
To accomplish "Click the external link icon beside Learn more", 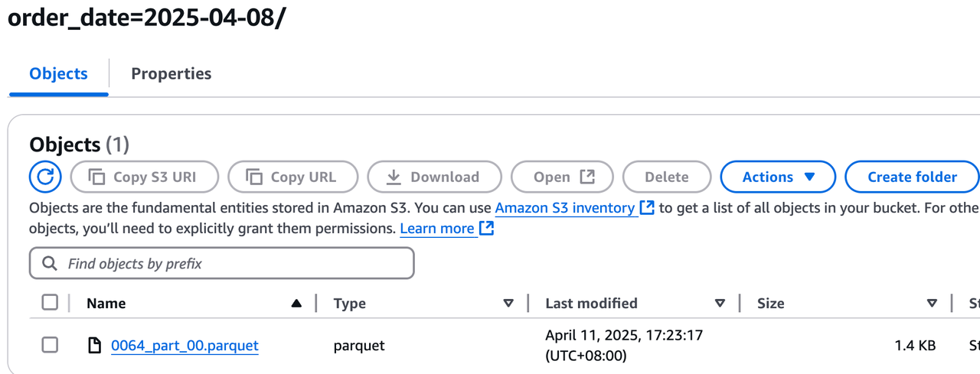I will (486, 228).
